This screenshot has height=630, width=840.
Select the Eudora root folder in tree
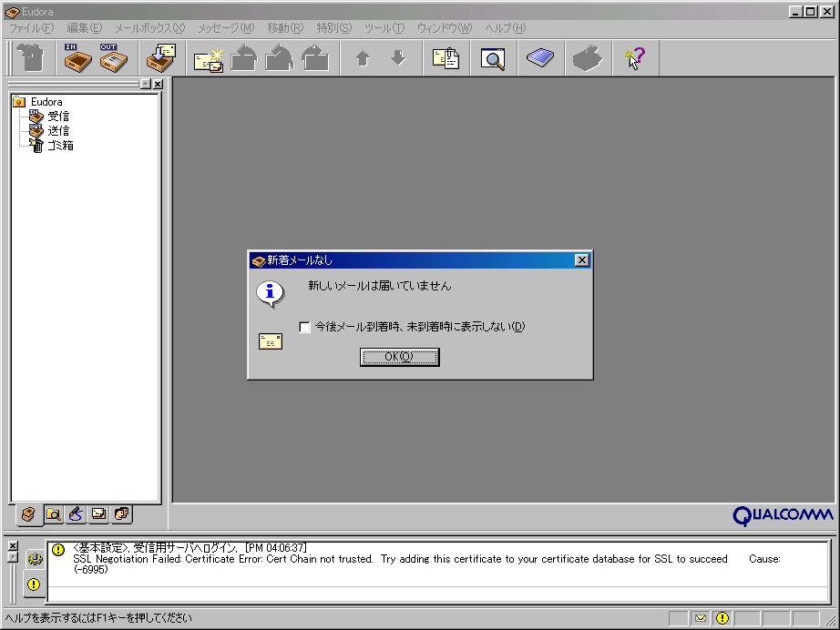pos(46,102)
